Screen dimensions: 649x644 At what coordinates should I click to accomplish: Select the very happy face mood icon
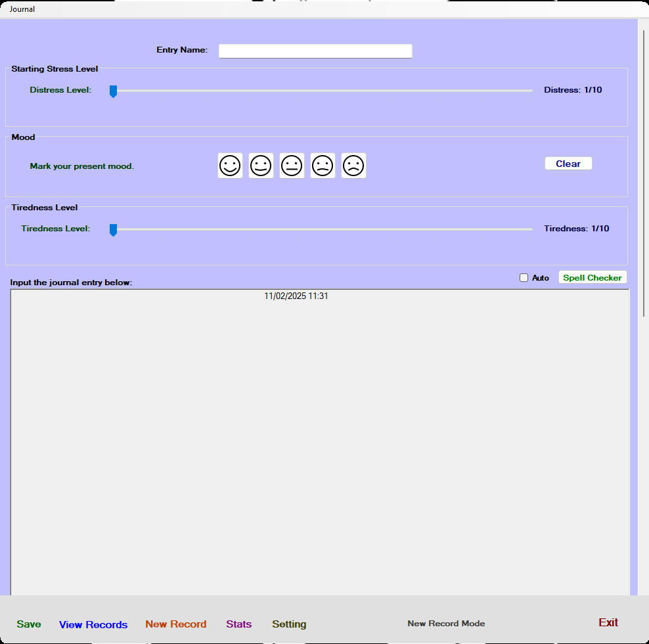230,166
